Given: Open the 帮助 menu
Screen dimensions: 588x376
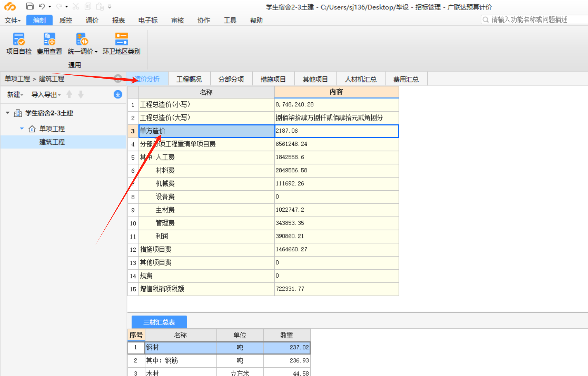Looking at the screenshot, I should click(256, 20).
